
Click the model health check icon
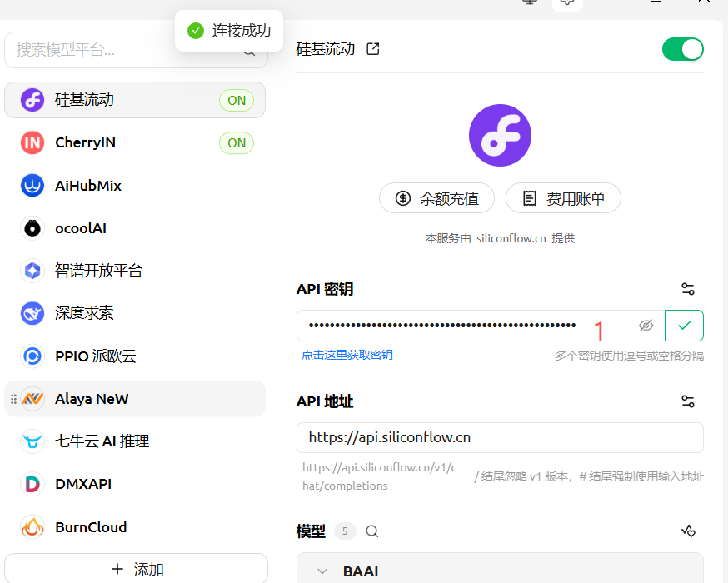coord(688,531)
